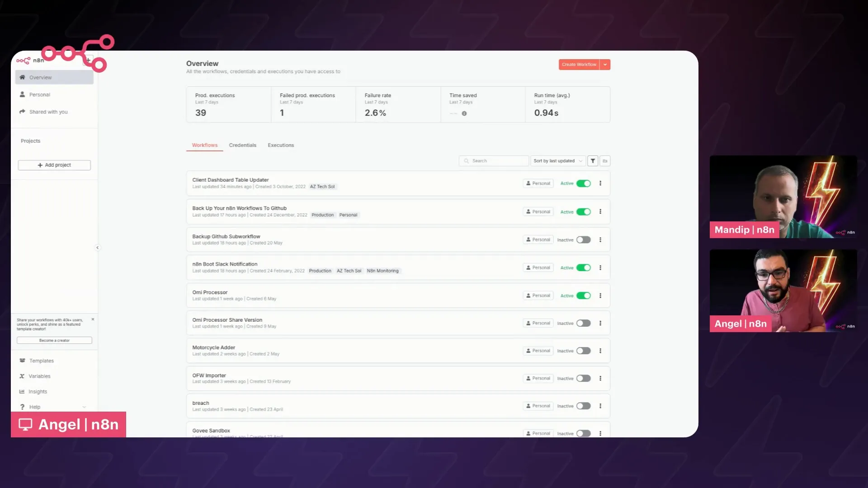
Task: Activate Omi Processor Share Version toggle
Action: 584,323
